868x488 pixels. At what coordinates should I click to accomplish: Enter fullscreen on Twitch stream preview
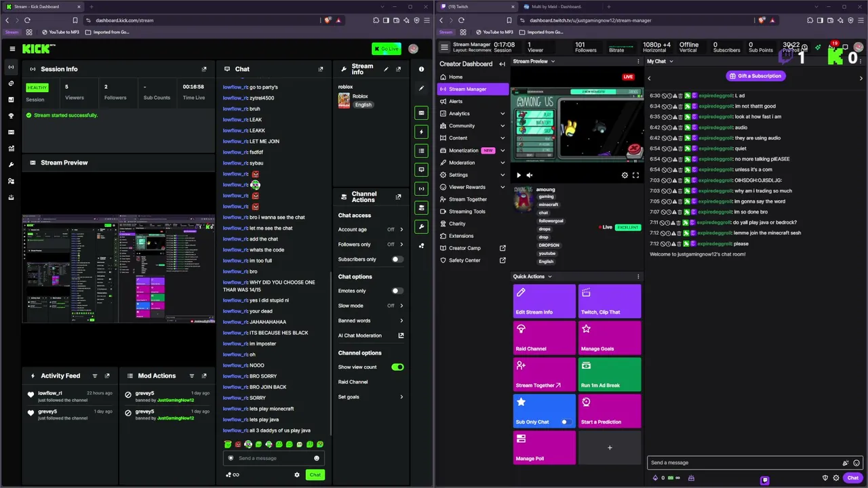click(635, 176)
